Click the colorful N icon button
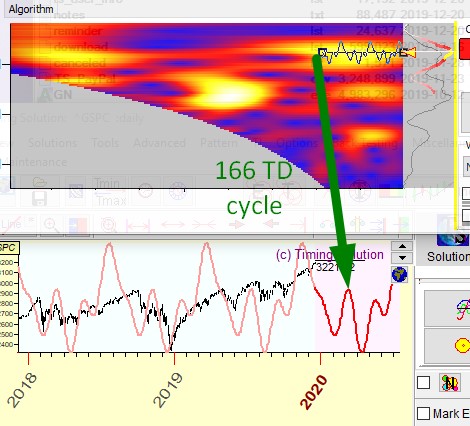Viewport: 470px width, 426px height. pyautogui.click(x=450, y=383)
